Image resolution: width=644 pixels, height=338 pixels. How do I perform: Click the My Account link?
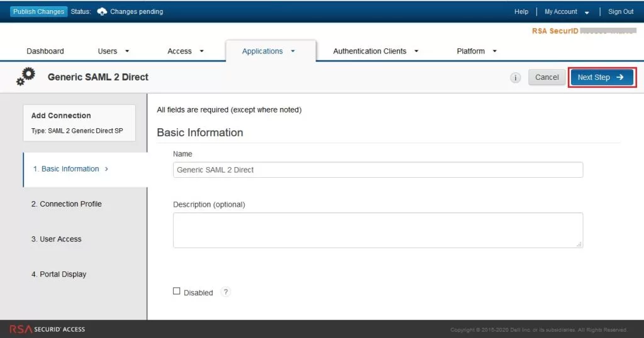pyautogui.click(x=560, y=11)
